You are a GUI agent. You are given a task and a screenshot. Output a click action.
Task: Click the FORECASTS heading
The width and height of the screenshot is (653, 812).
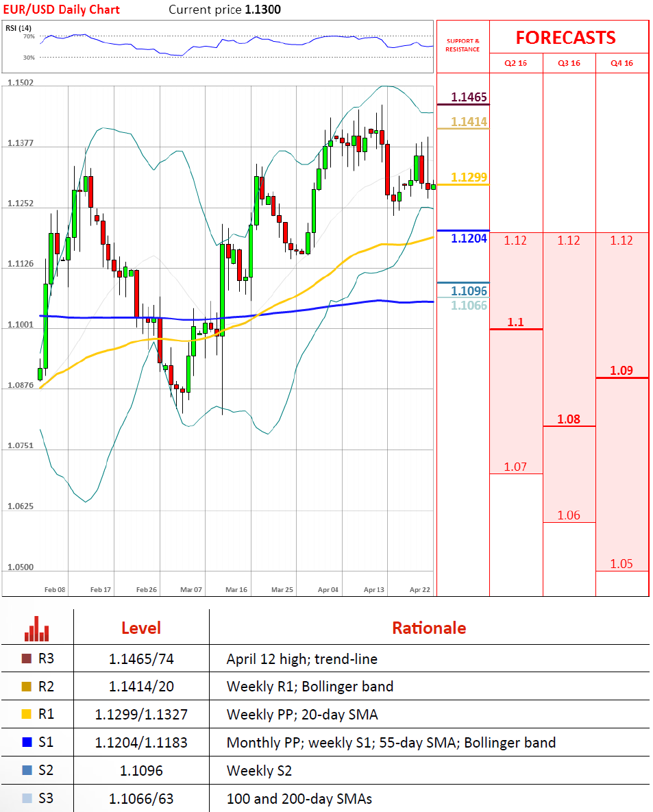point(565,38)
